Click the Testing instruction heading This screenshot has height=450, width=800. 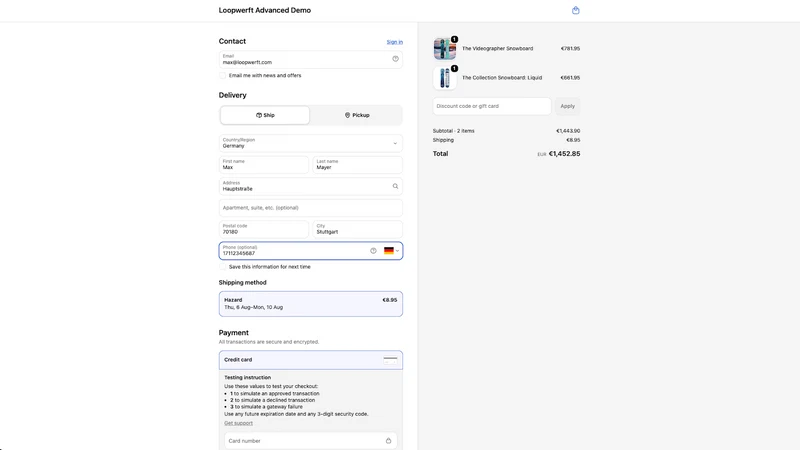tap(247, 378)
